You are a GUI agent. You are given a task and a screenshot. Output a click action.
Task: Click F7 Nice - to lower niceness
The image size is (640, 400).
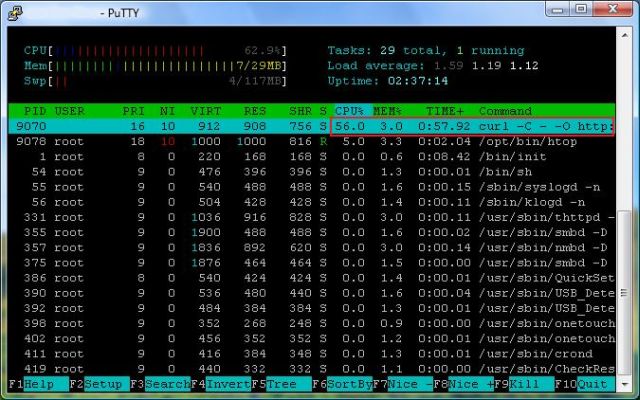click(x=402, y=384)
